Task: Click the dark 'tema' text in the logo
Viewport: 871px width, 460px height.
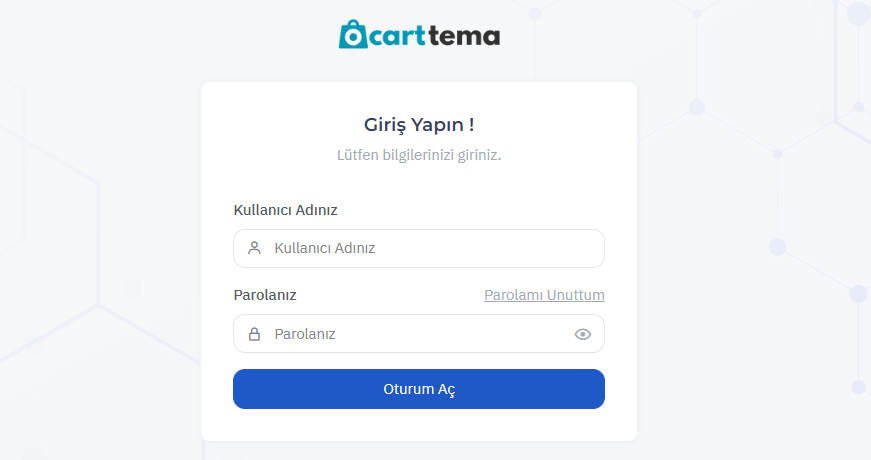Action: [464, 36]
